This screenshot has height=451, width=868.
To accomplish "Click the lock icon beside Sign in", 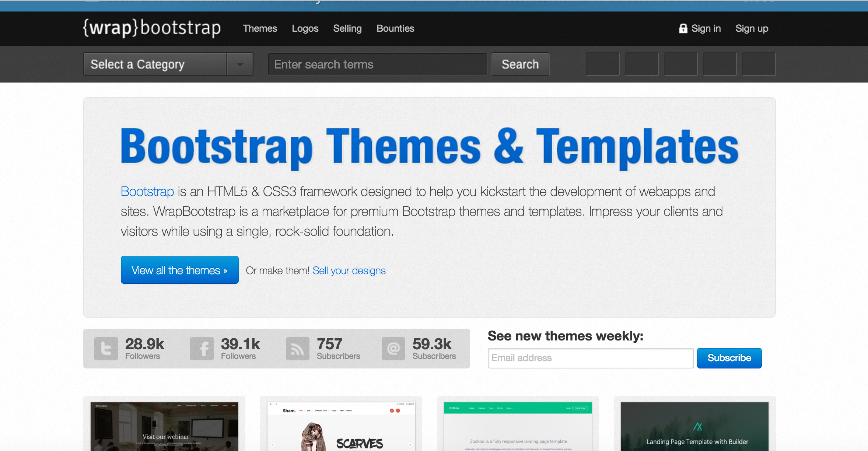I will [x=683, y=28].
